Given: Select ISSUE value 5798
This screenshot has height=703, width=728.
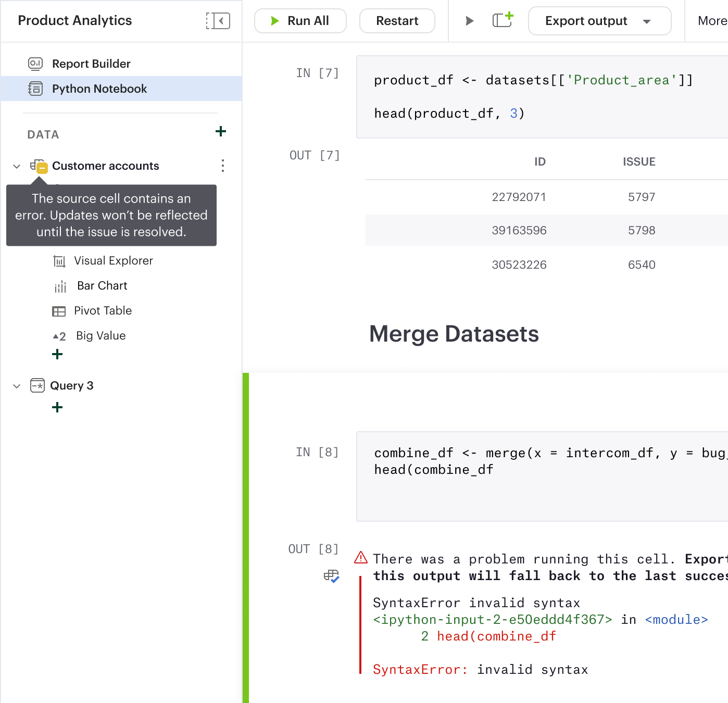Looking at the screenshot, I should [642, 230].
